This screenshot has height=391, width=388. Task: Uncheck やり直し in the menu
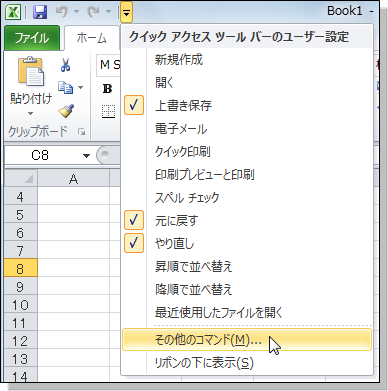(247, 244)
